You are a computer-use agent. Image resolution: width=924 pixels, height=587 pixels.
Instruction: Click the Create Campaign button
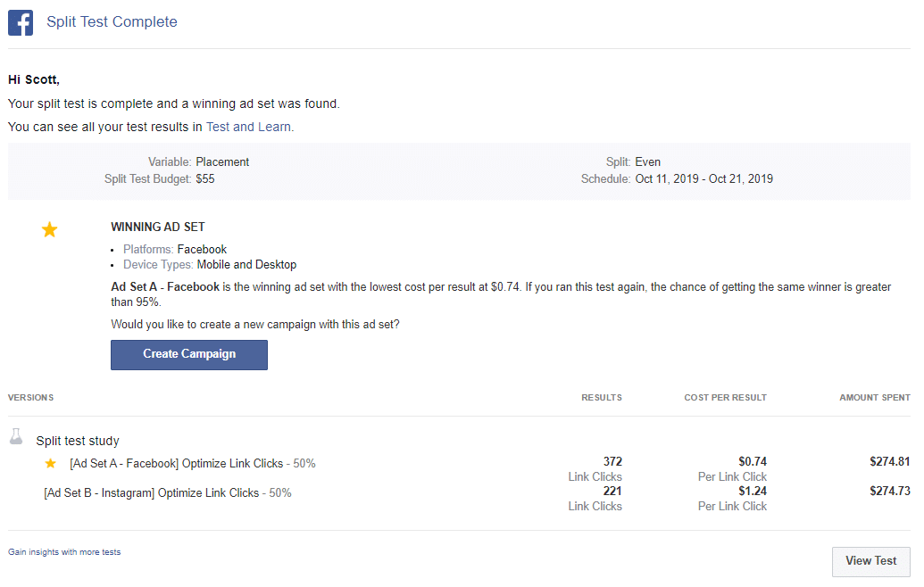[189, 354]
